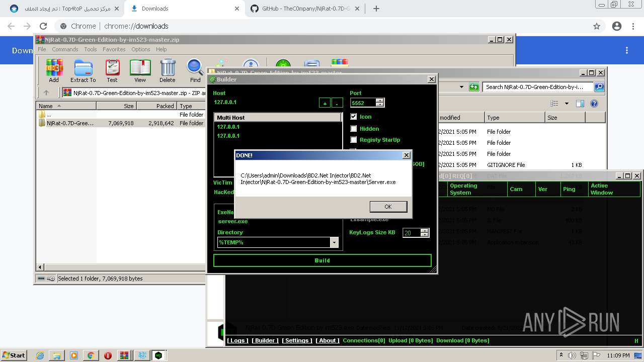644x362 pixels.
Task: Click the Build button in Builder
Action: [x=322, y=260]
